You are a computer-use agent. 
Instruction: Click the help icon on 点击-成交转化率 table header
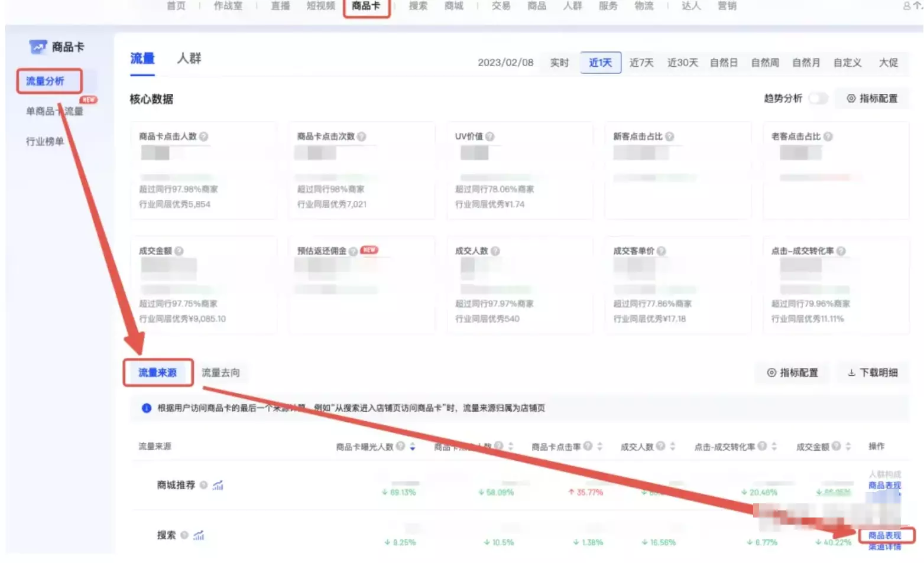763,446
